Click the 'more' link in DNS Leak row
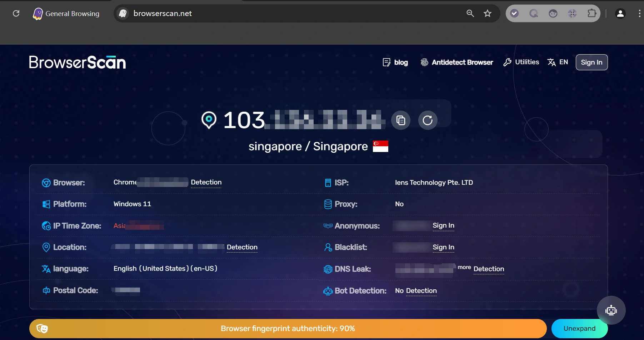Screen dimensions: 644x340 coord(464,267)
